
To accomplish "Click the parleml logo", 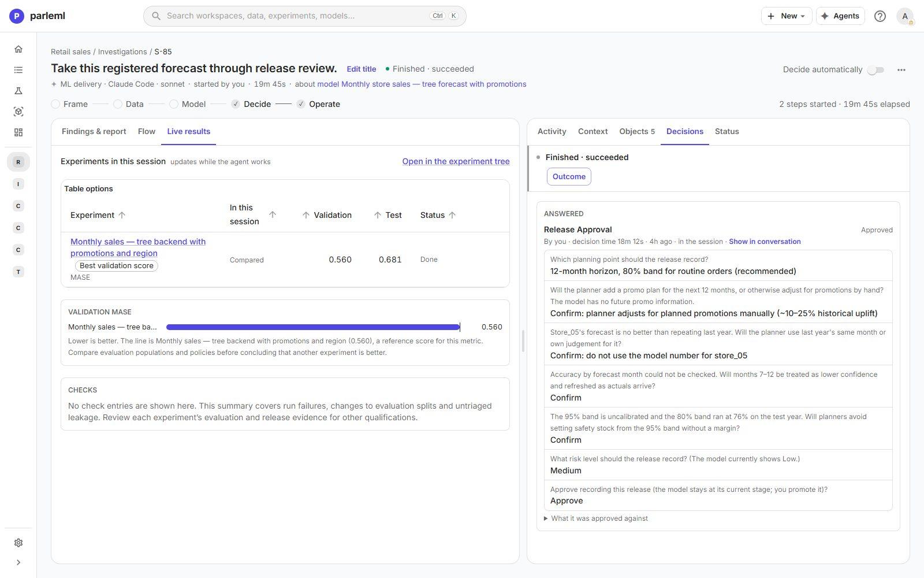I will [38, 16].
